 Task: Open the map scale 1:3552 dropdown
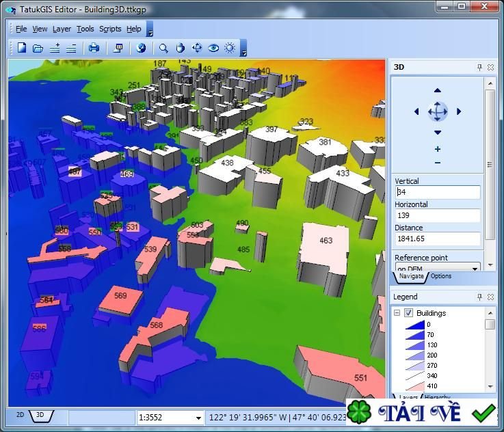coord(198,417)
